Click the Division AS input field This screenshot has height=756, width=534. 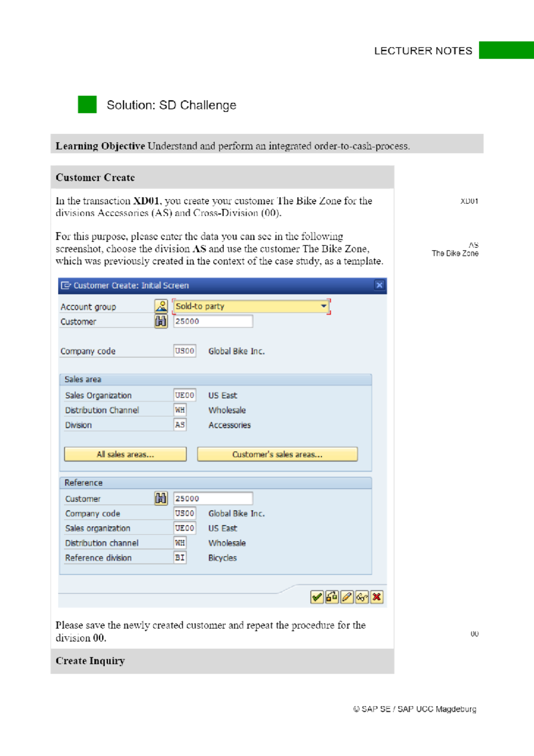pos(180,425)
